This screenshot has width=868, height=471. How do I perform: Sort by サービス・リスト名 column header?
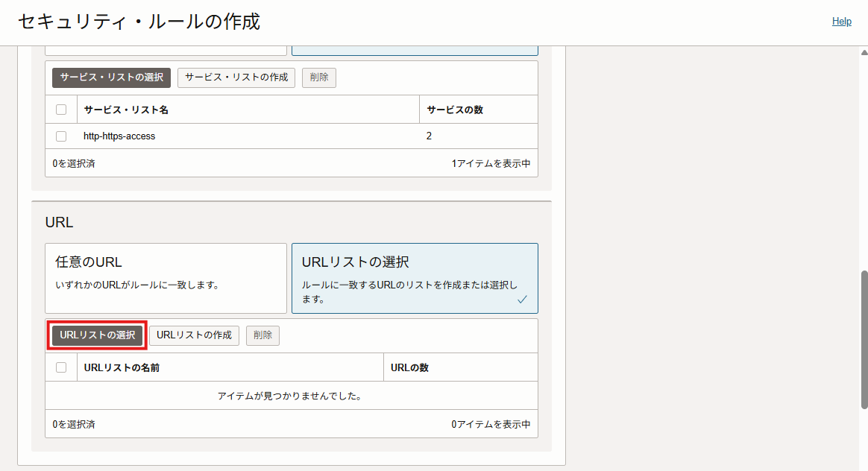pyautogui.click(x=126, y=110)
